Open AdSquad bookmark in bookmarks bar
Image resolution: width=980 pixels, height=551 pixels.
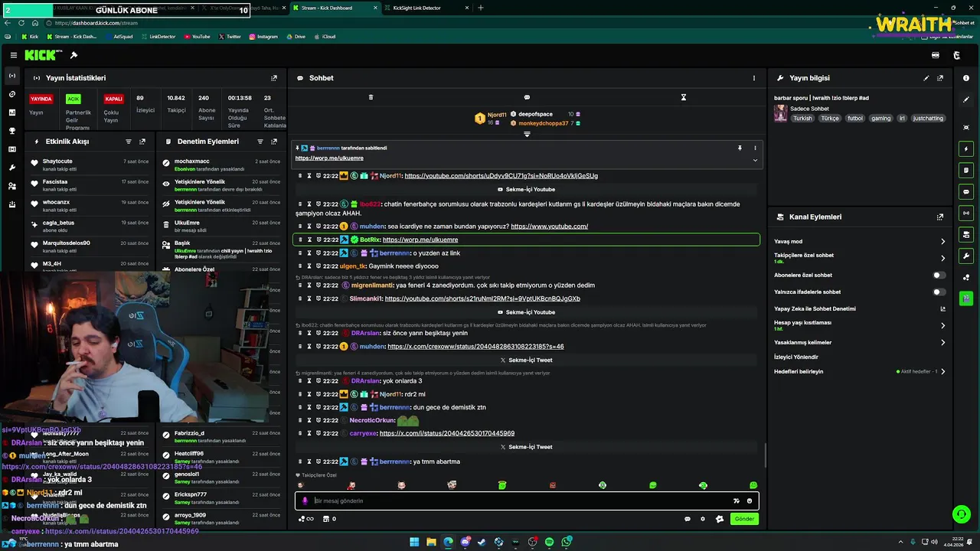point(119,37)
